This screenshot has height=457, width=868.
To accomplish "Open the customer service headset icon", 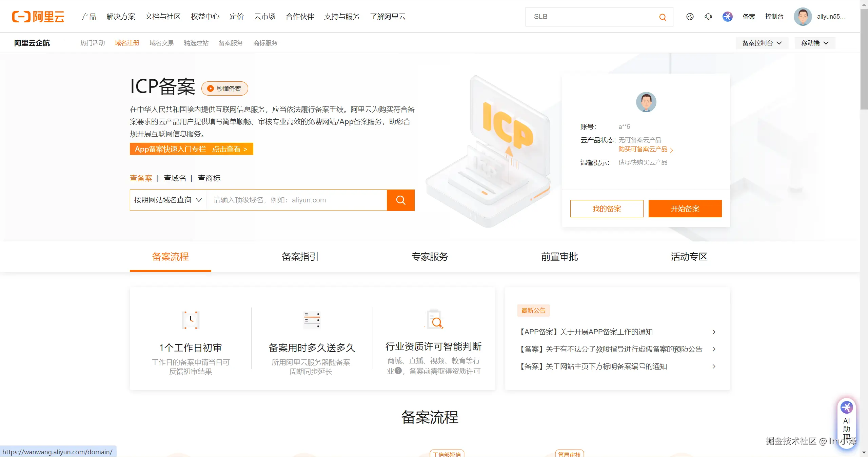I will coord(708,17).
